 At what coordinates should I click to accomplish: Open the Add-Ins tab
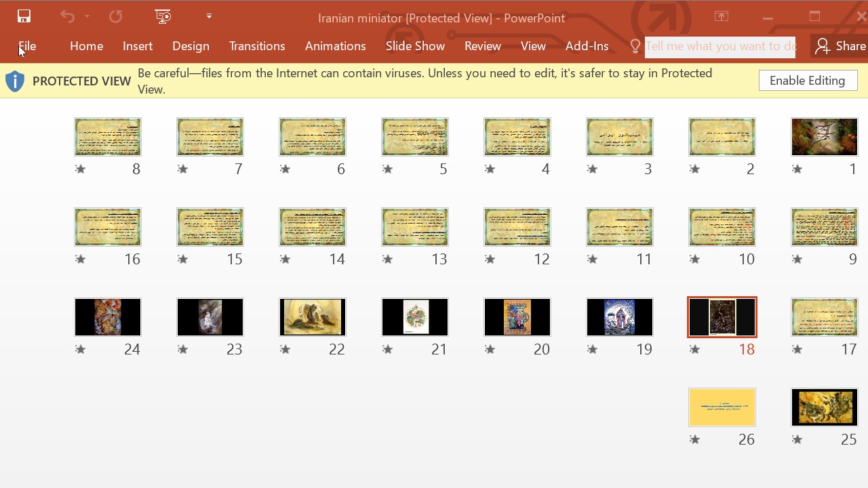[x=587, y=46]
